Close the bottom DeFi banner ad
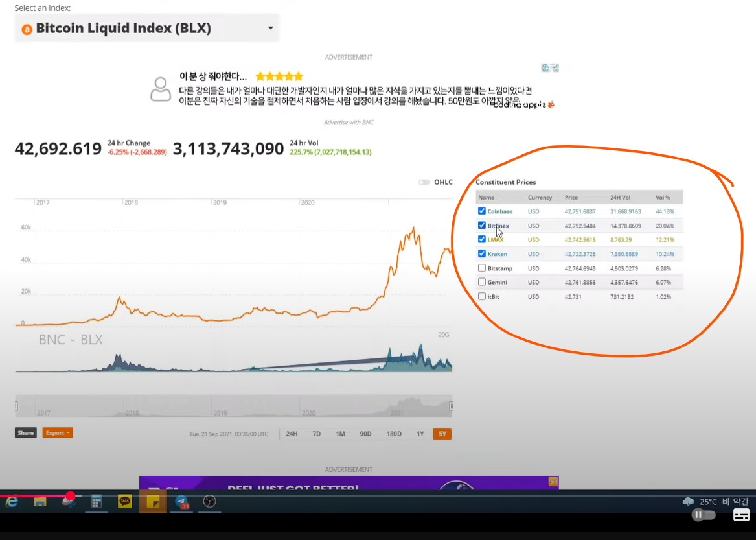The width and height of the screenshot is (756, 540). pyautogui.click(x=553, y=481)
